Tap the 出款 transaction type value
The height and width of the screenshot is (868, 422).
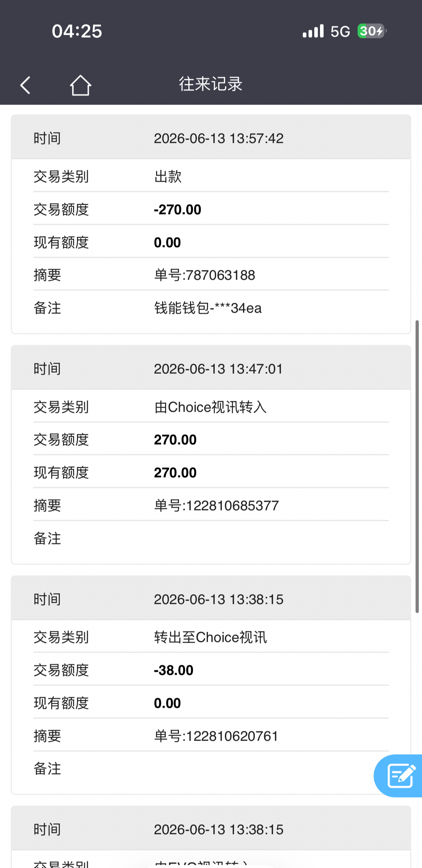[x=168, y=176]
